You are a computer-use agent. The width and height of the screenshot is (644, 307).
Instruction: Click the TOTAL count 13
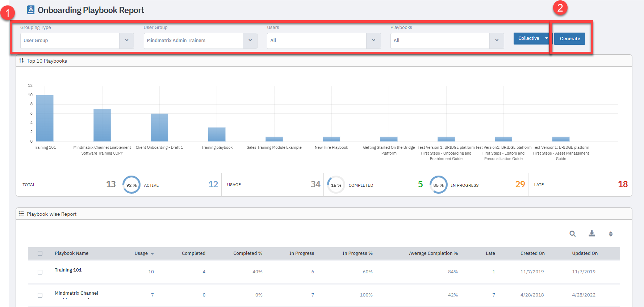(x=111, y=184)
